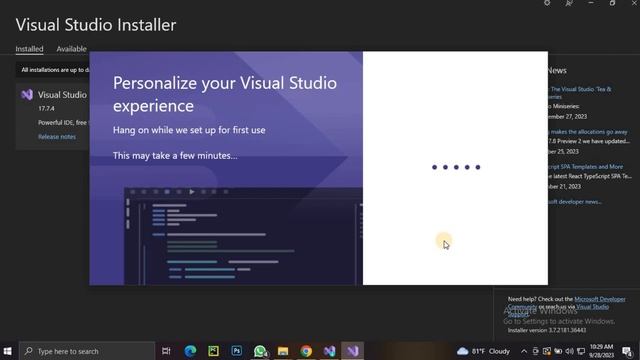Show hidden system tray icons
Screen dimensions: 640x360
click(524, 351)
